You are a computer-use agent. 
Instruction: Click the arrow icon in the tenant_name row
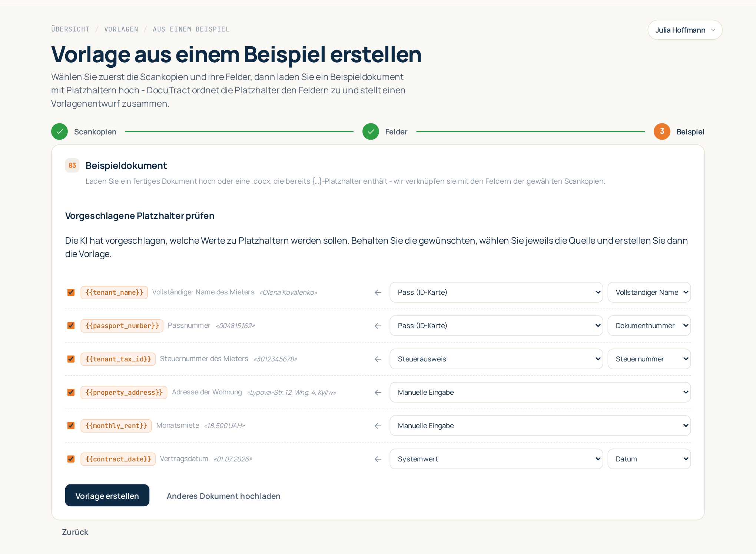378,293
